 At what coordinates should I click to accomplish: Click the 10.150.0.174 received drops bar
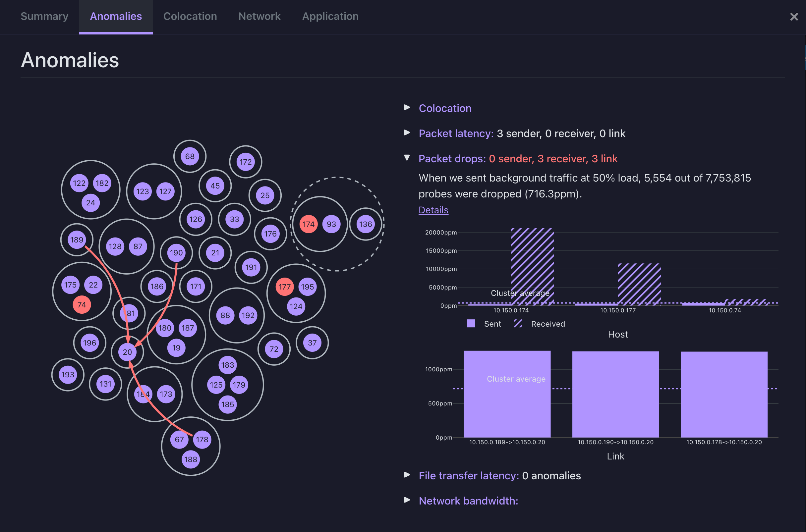pos(532,266)
